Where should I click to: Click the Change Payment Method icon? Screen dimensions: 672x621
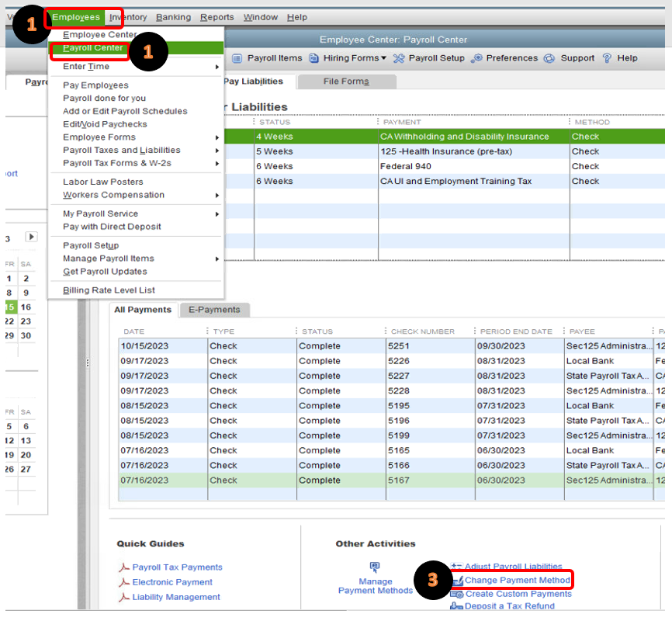(458, 581)
